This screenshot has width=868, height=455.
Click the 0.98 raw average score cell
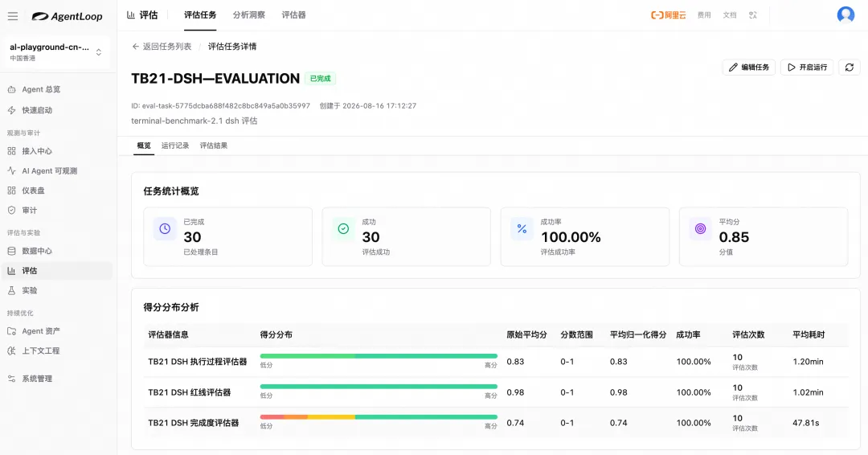tap(515, 392)
